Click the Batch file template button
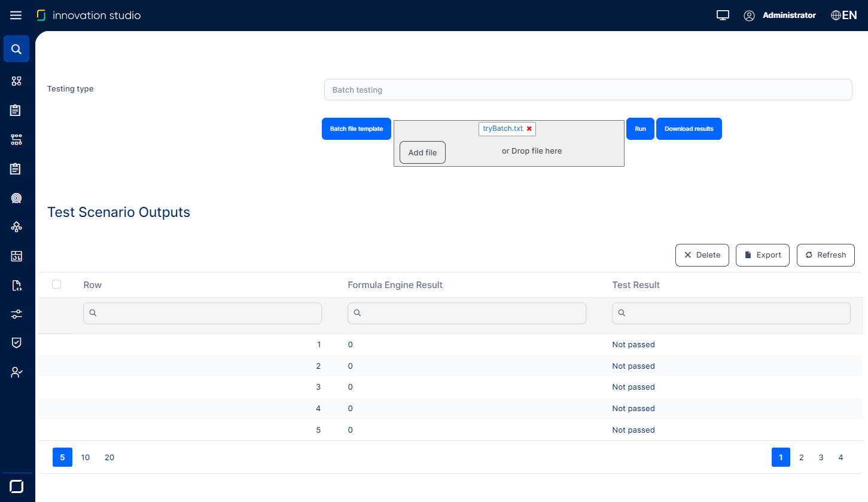 pos(356,128)
